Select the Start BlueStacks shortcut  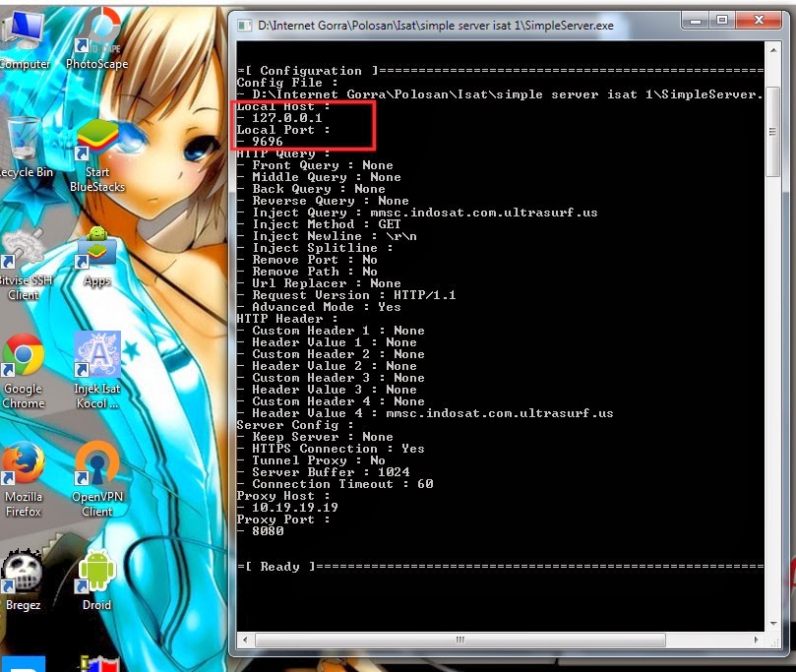click(x=97, y=154)
